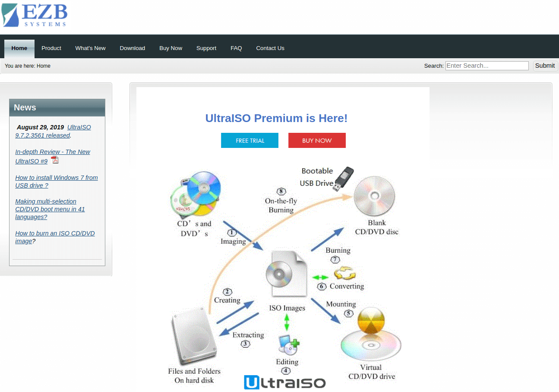
Task: Click the blue FREE TRIAL button
Action: coord(250,141)
